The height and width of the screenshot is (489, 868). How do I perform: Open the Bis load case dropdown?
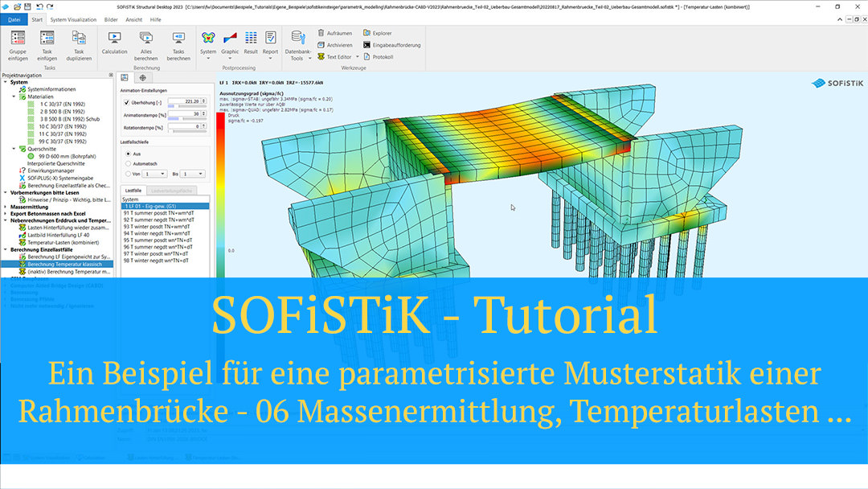[x=193, y=174]
